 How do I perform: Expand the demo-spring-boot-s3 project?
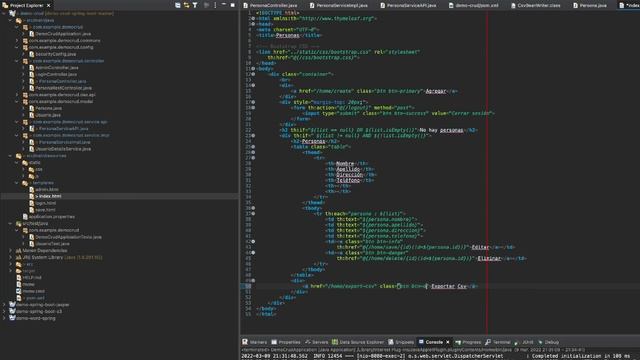coord(4,311)
